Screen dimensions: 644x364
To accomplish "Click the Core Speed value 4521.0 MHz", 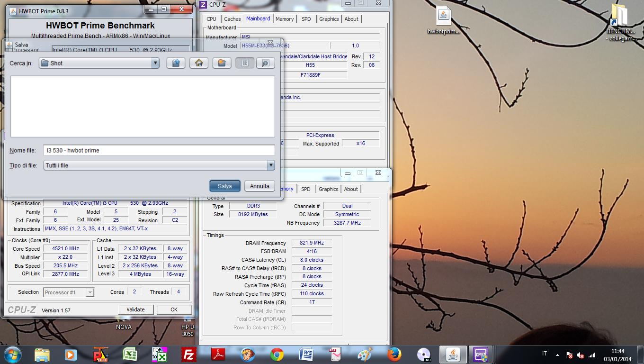I will [65, 249].
